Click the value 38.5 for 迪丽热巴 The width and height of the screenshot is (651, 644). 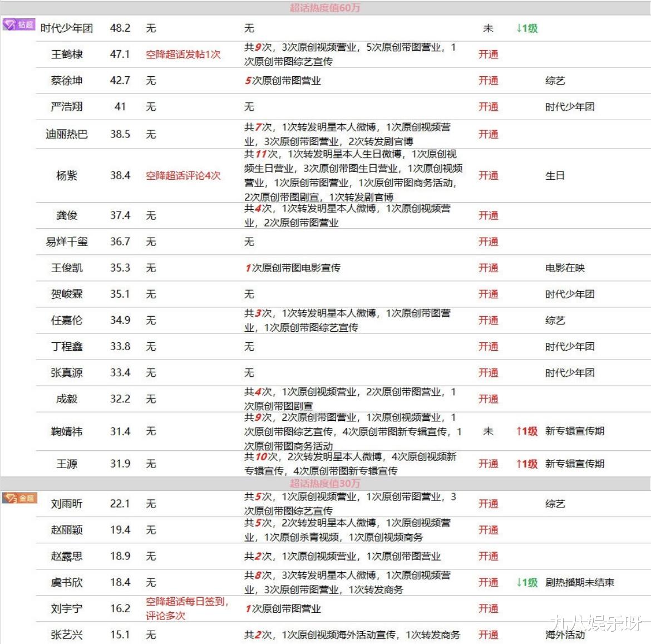pos(120,134)
